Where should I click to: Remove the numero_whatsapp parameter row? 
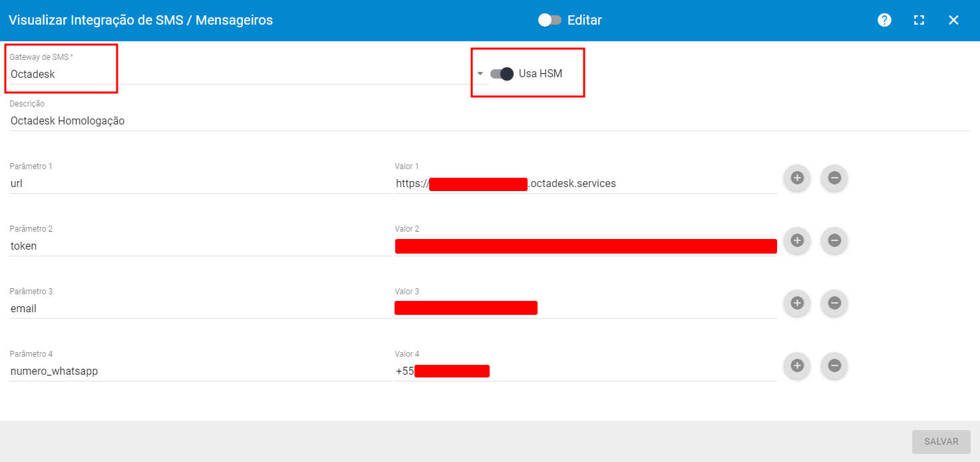[x=834, y=365]
